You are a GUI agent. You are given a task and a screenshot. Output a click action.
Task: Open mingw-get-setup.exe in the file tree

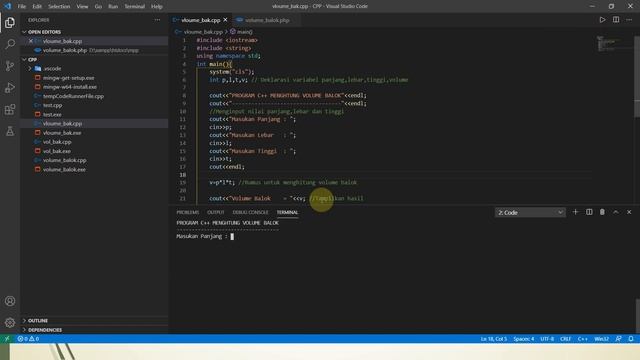coord(69,78)
